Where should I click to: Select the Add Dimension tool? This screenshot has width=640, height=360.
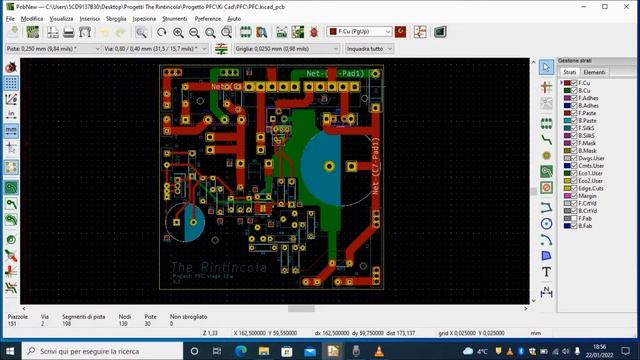pyautogui.click(x=547, y=292)
